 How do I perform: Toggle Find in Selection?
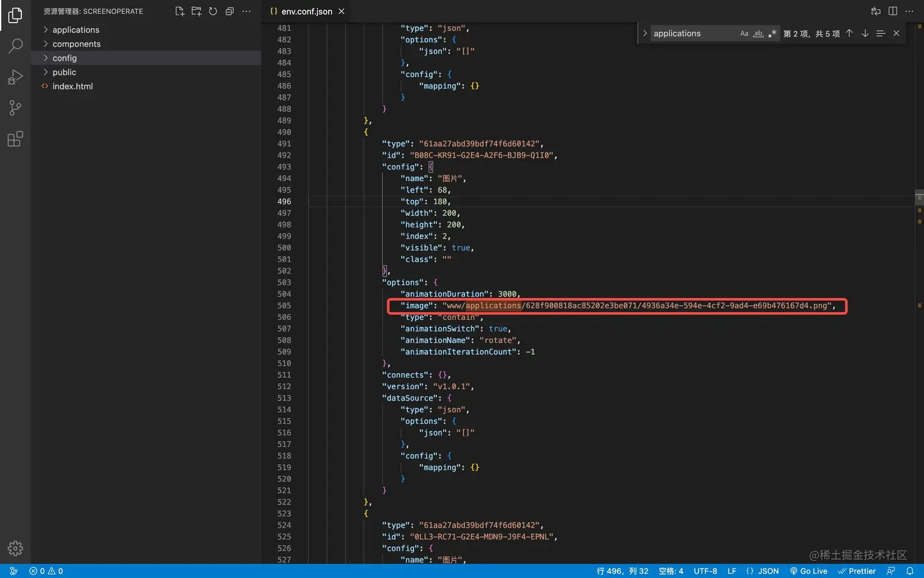tap(881, 33)
